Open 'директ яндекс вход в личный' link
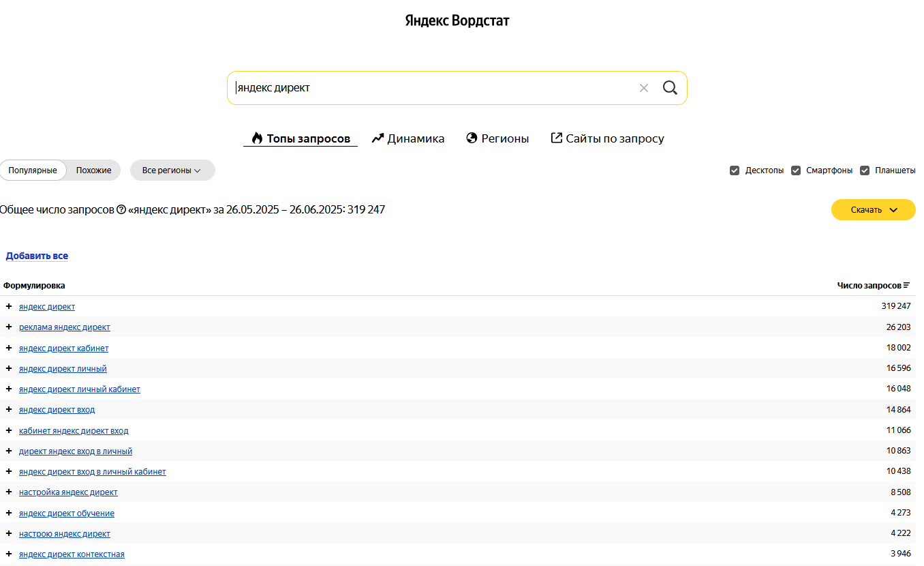The image size is (924, 566). [76, 451]
